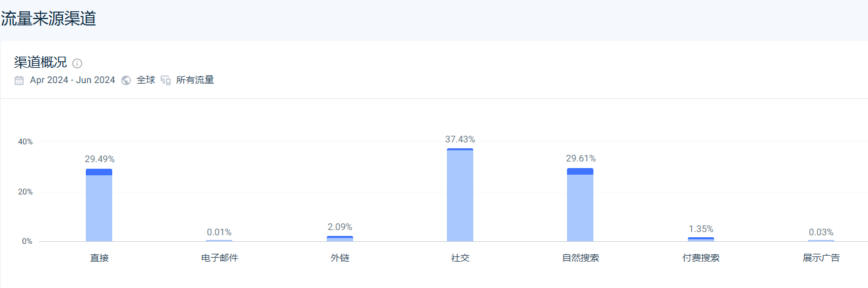The image size is (868, 288).
Task: Click the 自然搜索 channel bar
Action: 580,209
